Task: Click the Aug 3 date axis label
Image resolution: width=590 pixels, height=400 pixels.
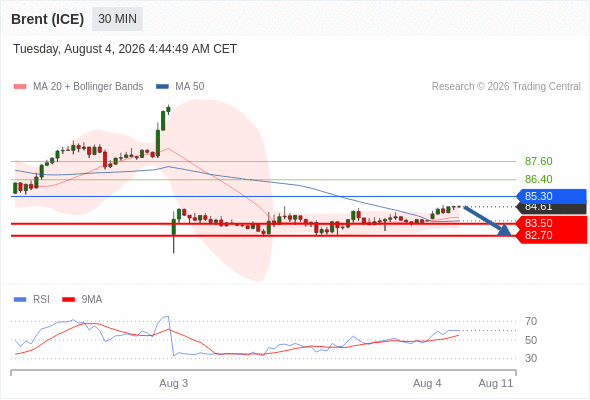Action: tap(173, 383)
